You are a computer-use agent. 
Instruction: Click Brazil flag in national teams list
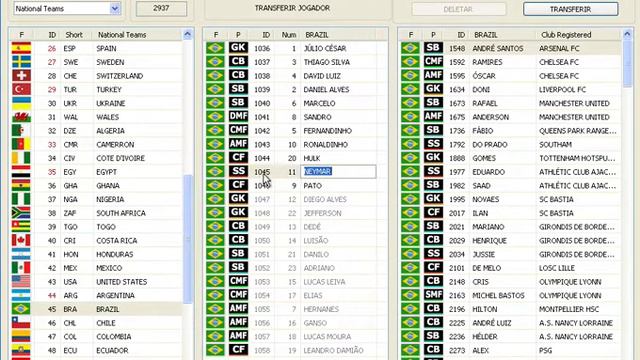click(x=21, y=309)
